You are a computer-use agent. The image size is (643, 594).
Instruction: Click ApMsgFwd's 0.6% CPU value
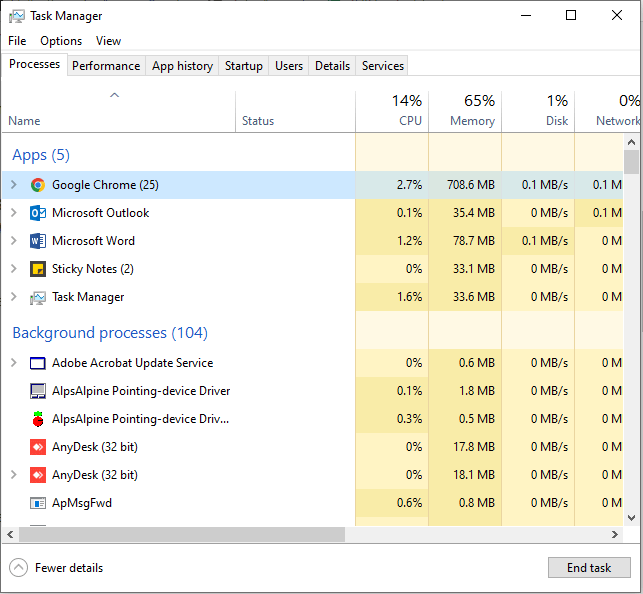tap(409, 503)
